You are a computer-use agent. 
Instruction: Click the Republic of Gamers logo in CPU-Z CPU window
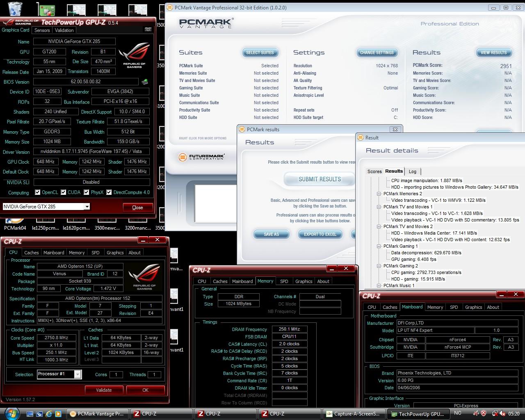coord(144,277)
